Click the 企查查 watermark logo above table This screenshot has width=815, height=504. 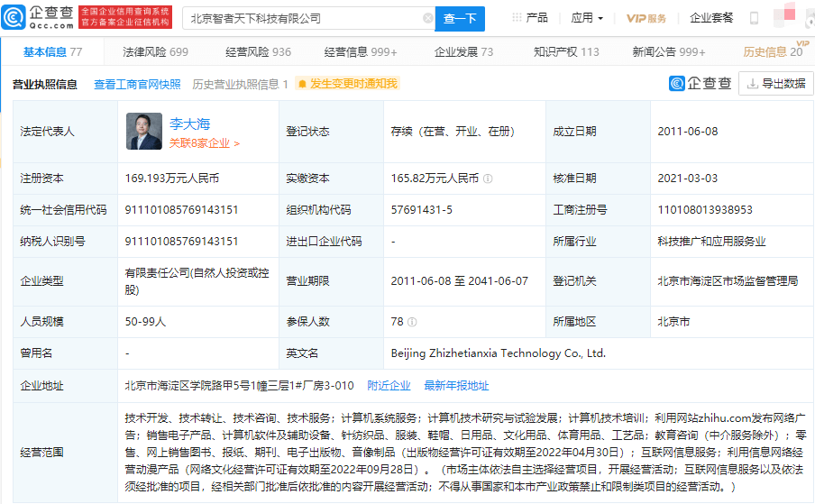(x=701, y=84)
